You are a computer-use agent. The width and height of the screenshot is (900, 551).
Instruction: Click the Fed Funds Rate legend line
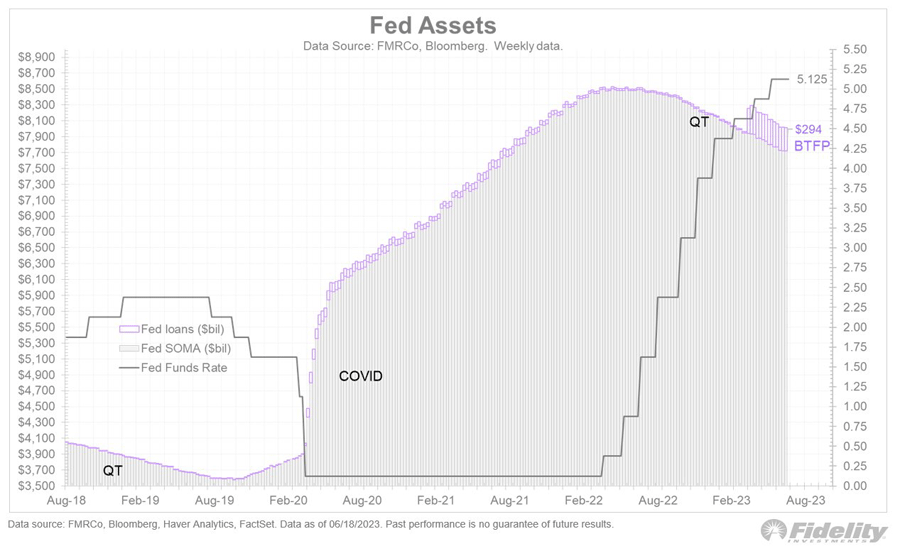point(129,368)
